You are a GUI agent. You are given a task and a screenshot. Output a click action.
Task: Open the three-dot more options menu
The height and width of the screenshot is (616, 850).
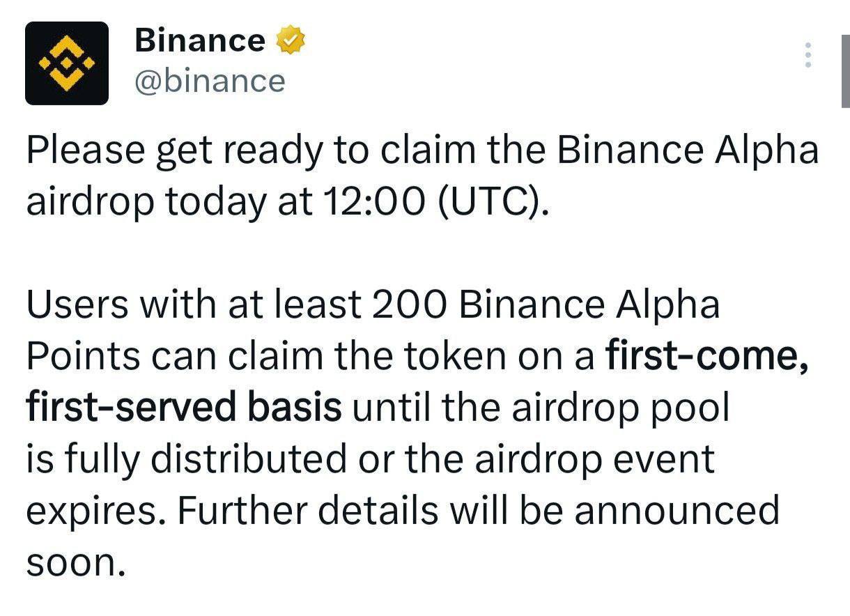coord(808,55)
